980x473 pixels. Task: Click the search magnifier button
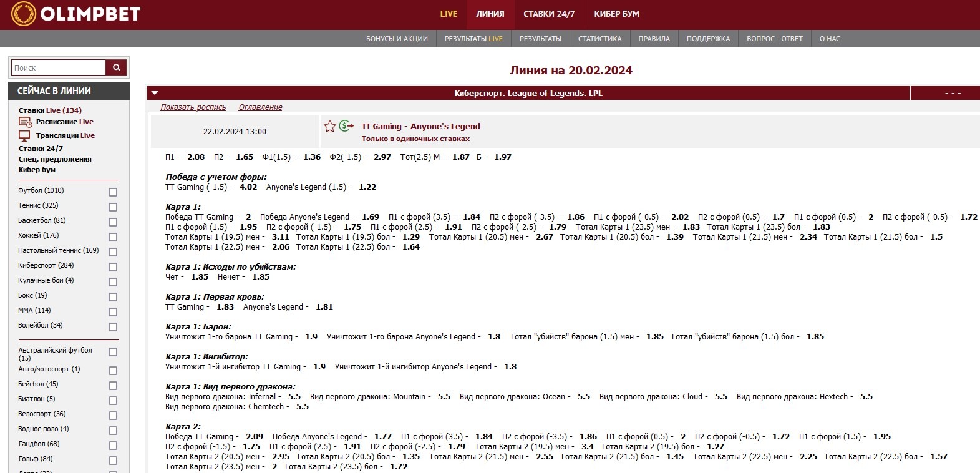point(117,67)
